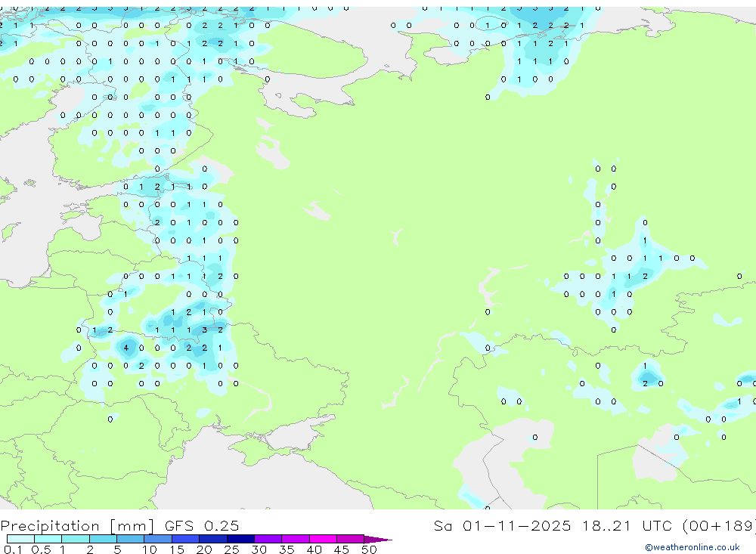
Task: Click the '50' legend scale label
Action: 369,549
